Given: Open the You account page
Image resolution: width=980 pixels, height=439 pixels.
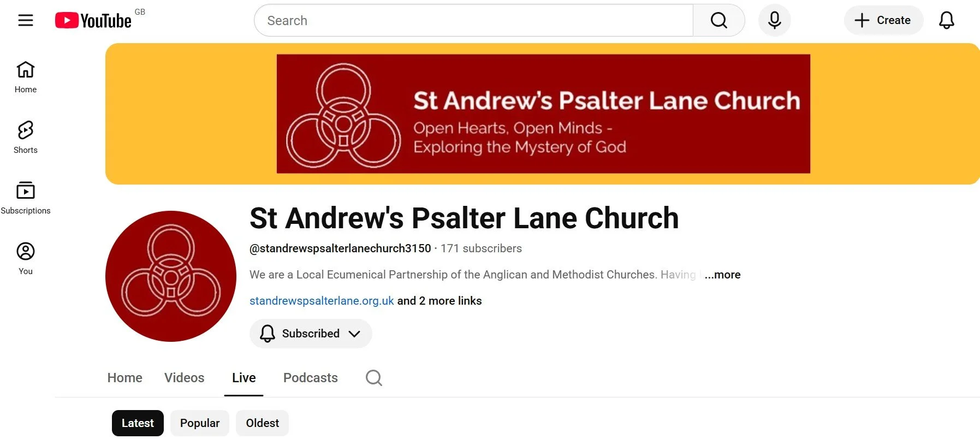Looking at the screenshot, I should (26, 259).
